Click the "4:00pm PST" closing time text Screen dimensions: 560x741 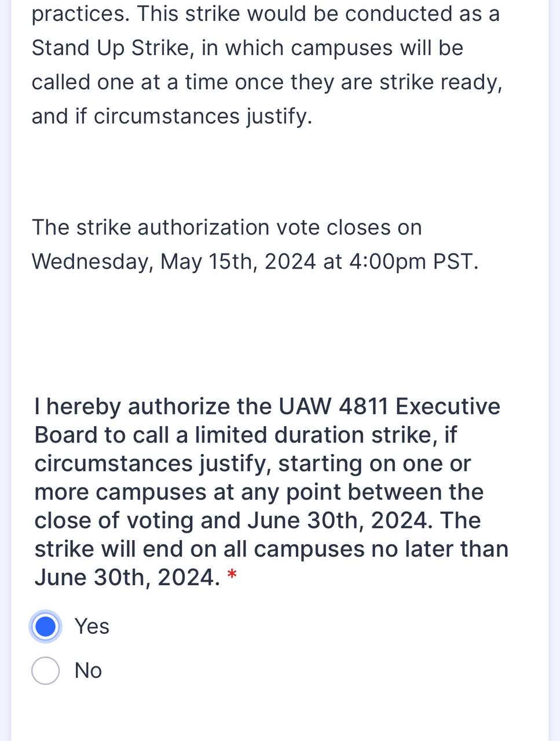(413, 262)
